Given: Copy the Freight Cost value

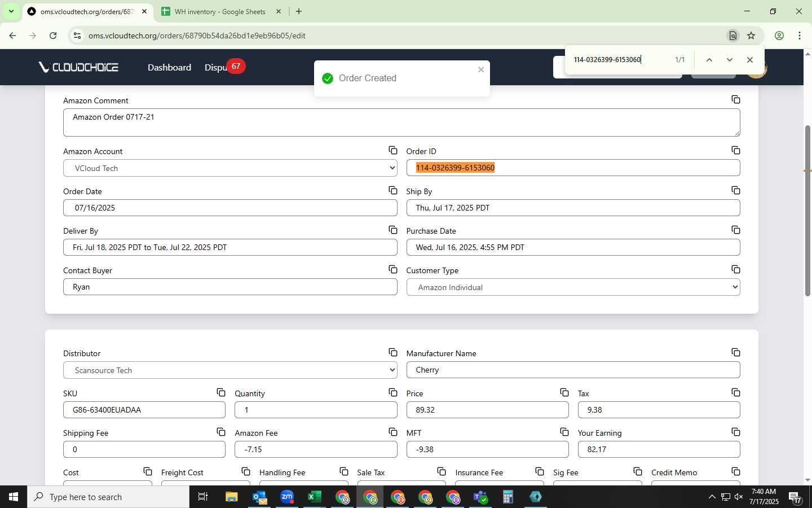Looking at the screenshot, I should coord(246,471).
